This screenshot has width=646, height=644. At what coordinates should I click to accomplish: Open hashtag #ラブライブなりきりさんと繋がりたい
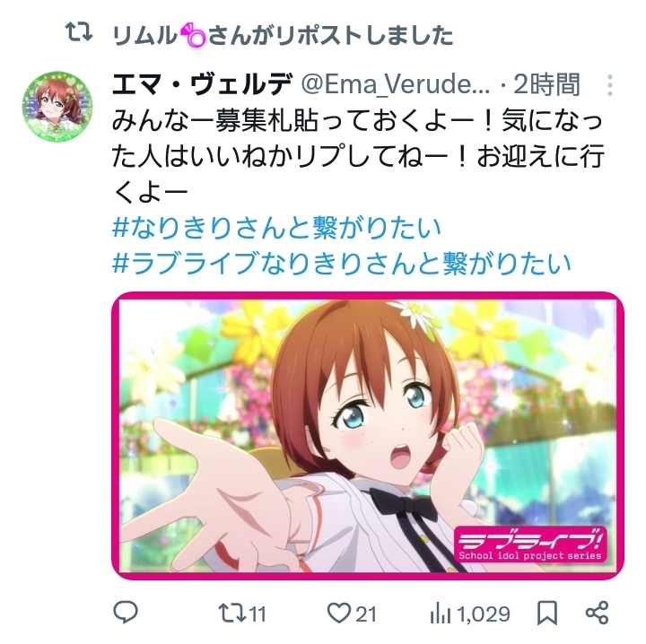tap(342, 263)
